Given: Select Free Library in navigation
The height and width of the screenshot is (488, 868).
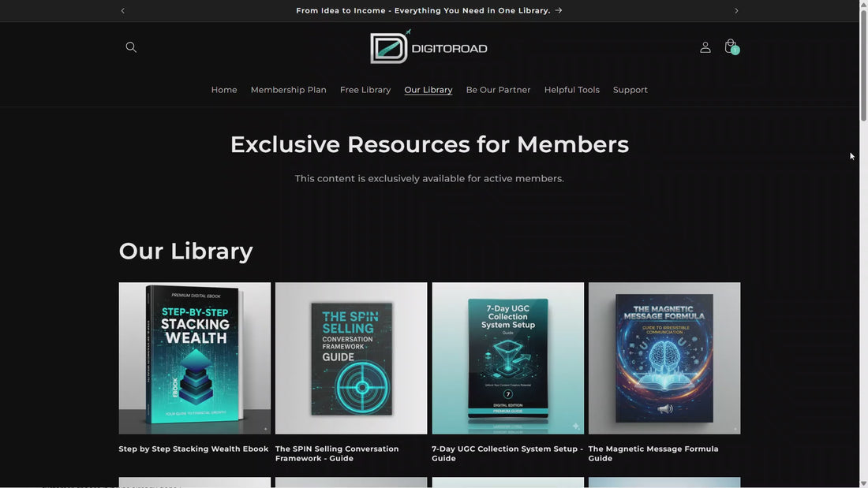Looking at the screenshot, I should tap(365, 90).
